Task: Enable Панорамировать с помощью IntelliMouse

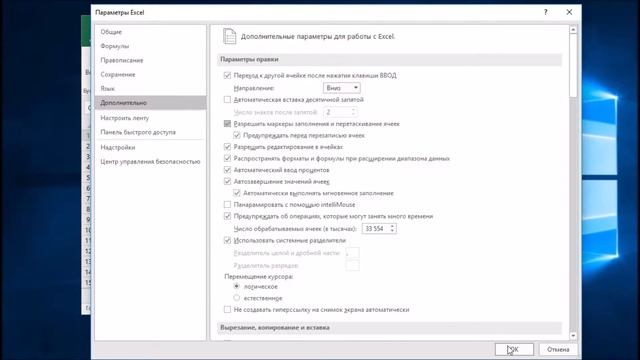Action: click(x=227, y=204)
